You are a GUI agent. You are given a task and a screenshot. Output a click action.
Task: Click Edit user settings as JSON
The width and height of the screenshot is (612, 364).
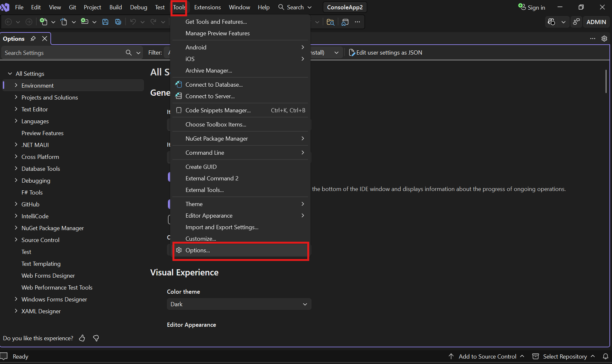click(385, 53)
